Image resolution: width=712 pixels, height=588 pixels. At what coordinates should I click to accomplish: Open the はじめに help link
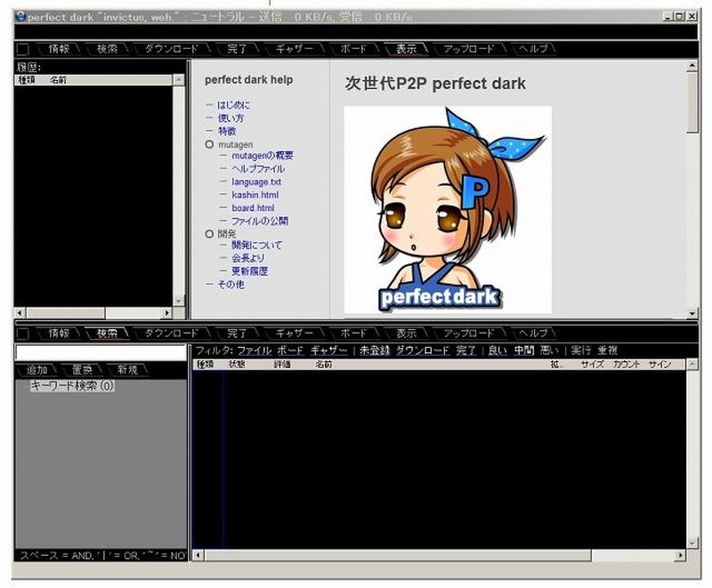(233, 105)
